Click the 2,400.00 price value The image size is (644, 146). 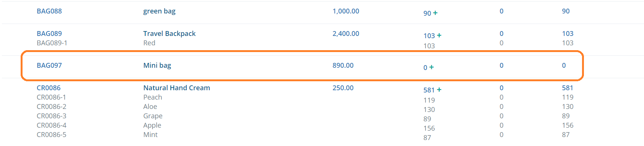click(346, 34)
